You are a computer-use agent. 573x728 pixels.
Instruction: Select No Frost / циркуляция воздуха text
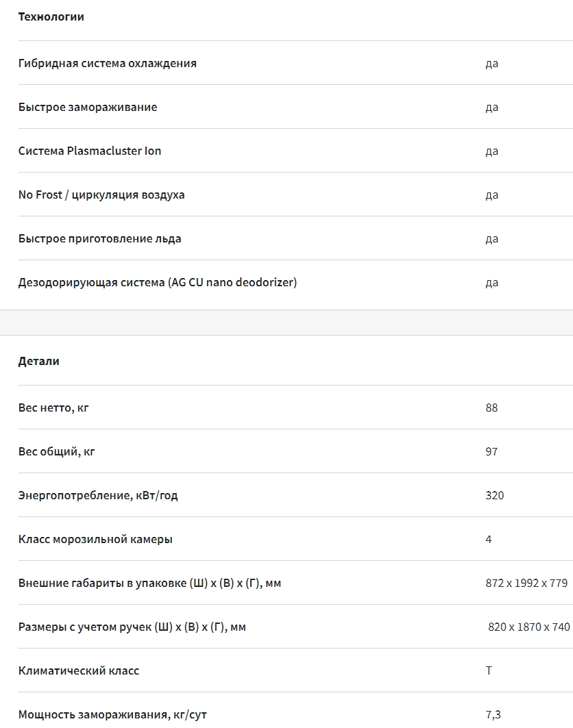click(x=101, y=195)
